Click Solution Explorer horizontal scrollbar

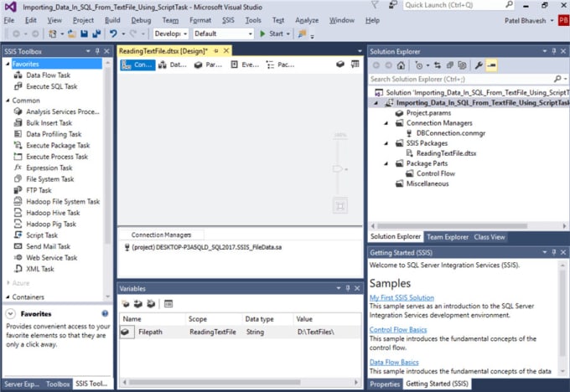coord(452,226)
